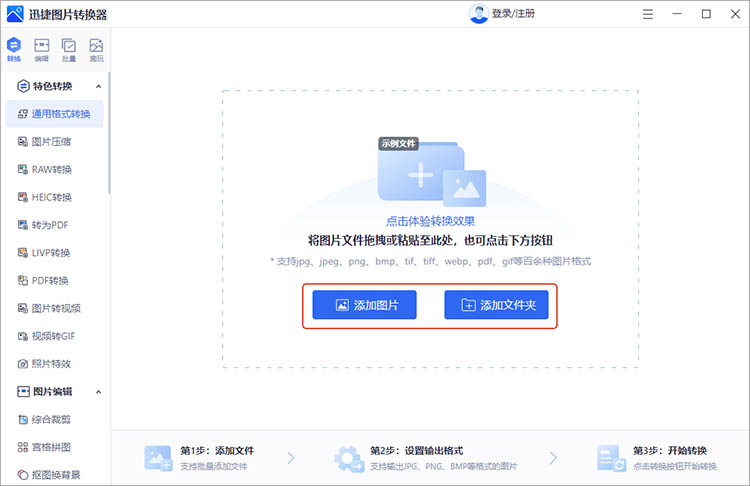
Task: Open the 编辑 tab in the top sidebar
Action: [42, 49]
